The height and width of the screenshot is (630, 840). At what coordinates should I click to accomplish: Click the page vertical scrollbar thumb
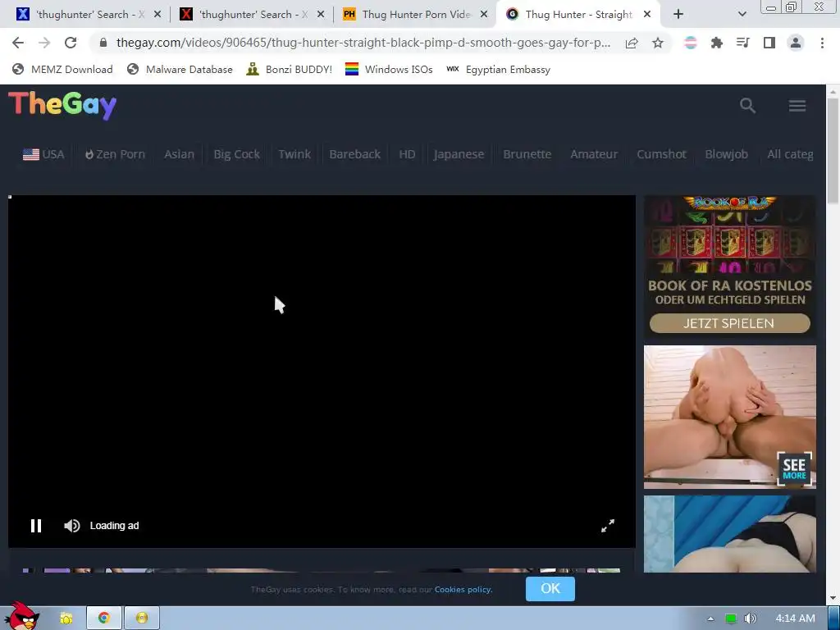coord(833,150)
